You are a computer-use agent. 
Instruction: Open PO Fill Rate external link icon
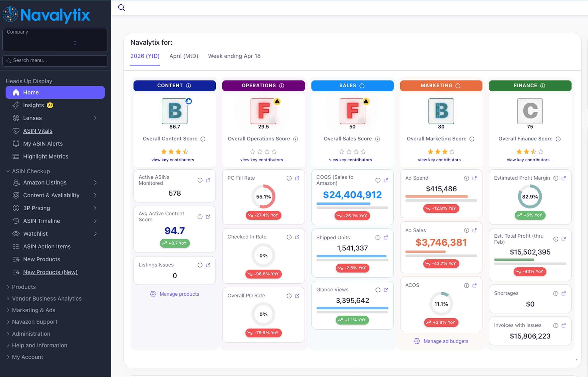[x=297, y=178]
